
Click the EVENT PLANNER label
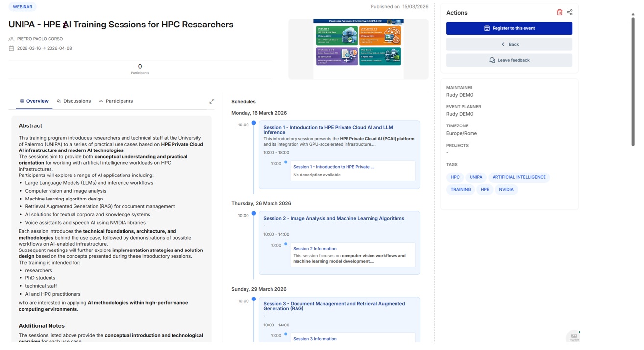464,107
